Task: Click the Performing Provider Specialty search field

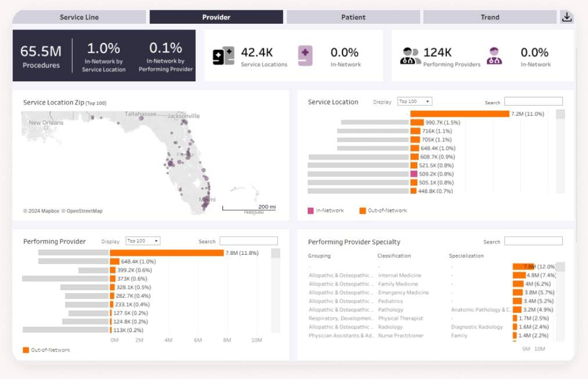Action: pos(533,241)
